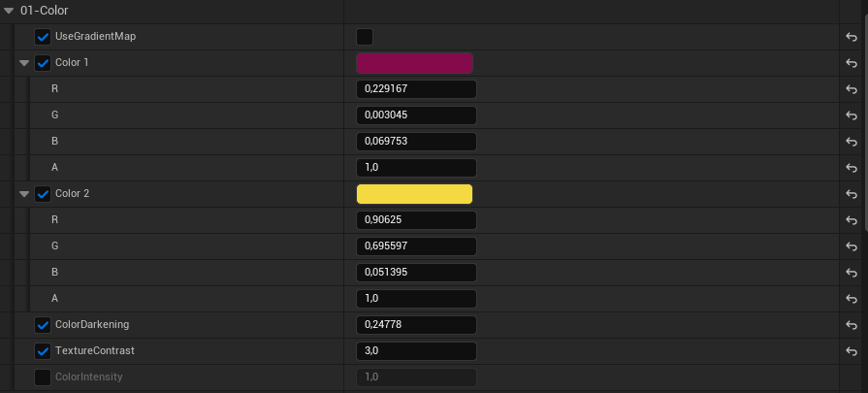
Task: Click the details panel vertical scrollbar
Action: (865, 116)
